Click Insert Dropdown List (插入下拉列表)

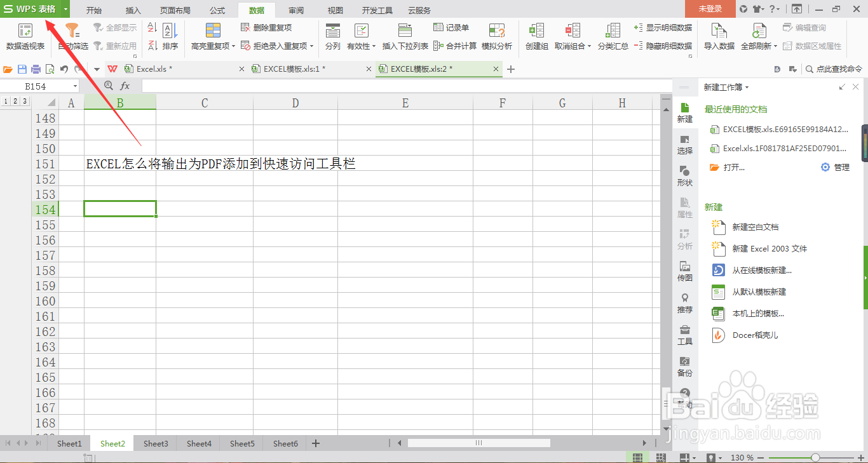click(x=405, y=37)
